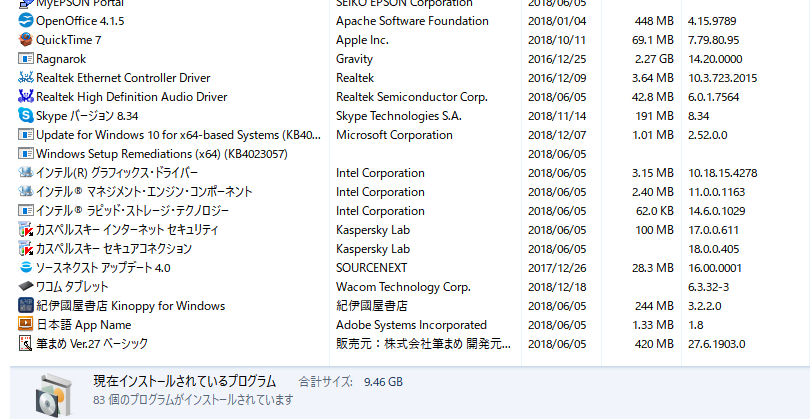
Task: Click install date 2018/10/11
Action: click(557, 40)
